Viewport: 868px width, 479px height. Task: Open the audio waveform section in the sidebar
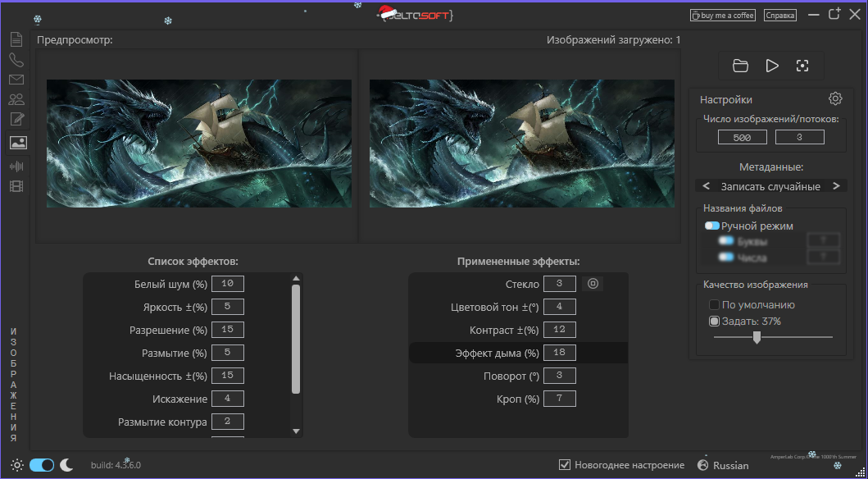coord(16,166)
